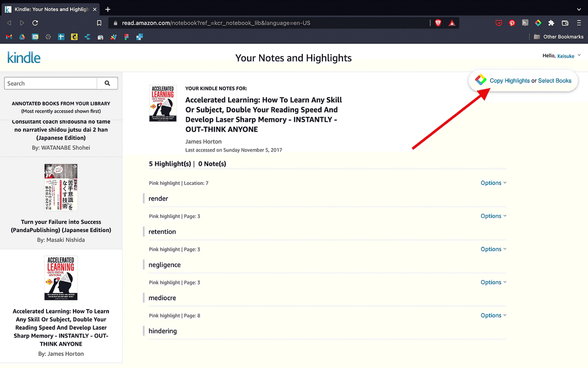The height and width of the screenshot is (368, 588).
Task: Click the highlighted word 'hindering'
Action: pos(163,331)
